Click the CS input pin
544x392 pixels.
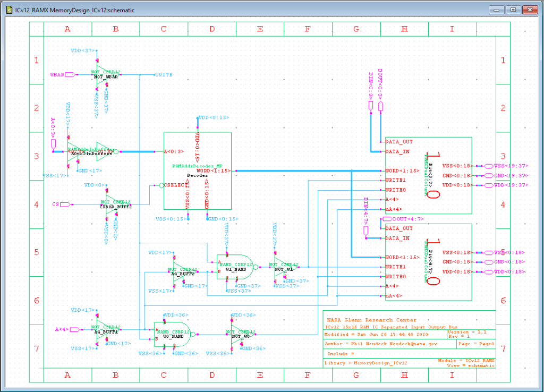[x=65, y=204]
